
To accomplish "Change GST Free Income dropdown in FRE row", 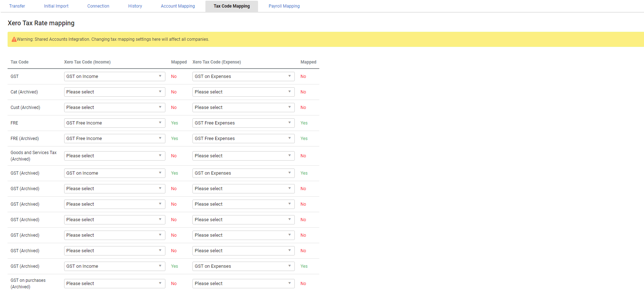I will 115,123.
